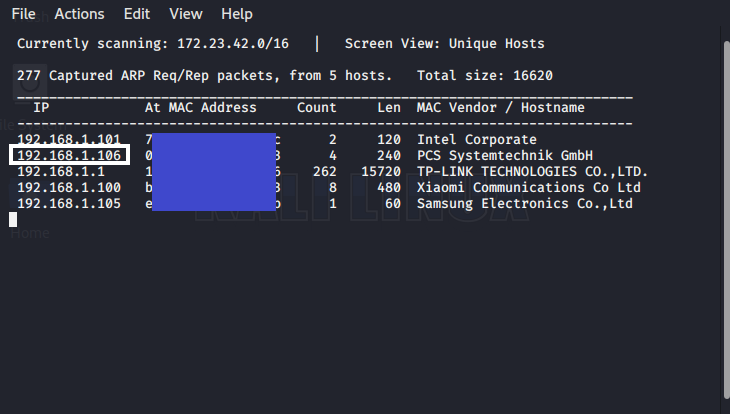Viewport: 730px width, 414px height.
Task: Click the Samsung Electronics vendor entry
Action: [x=524, y=204]
